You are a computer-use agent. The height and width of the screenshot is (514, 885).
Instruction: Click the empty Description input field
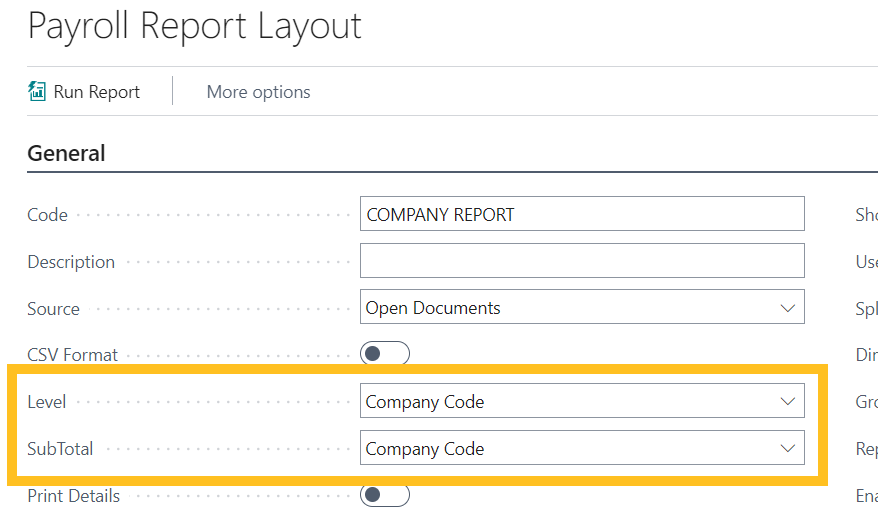pyautogui.click(x=581, y=261)
